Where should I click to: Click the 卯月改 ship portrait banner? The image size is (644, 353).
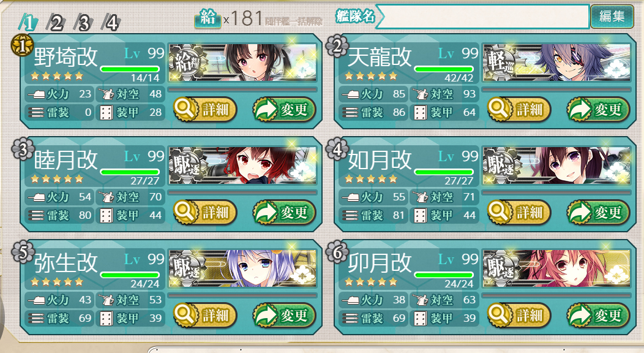pyautogui.click(x=556, y=268)
